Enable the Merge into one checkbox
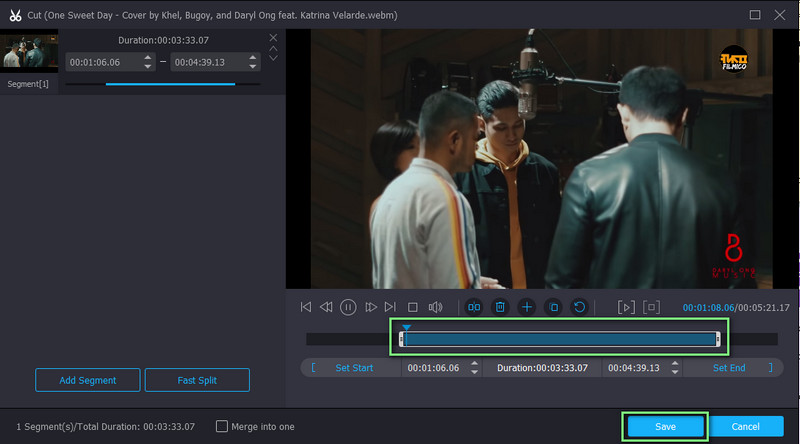 point(222,427)
